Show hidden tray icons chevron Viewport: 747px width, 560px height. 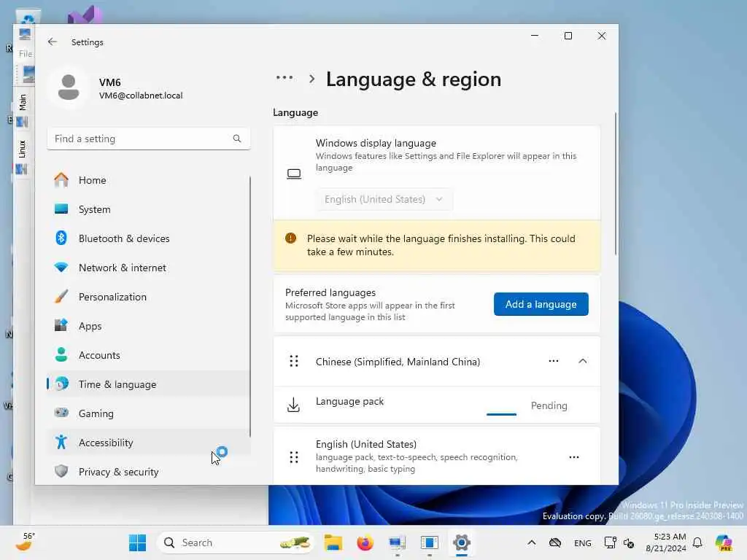(x=532, y=542)
